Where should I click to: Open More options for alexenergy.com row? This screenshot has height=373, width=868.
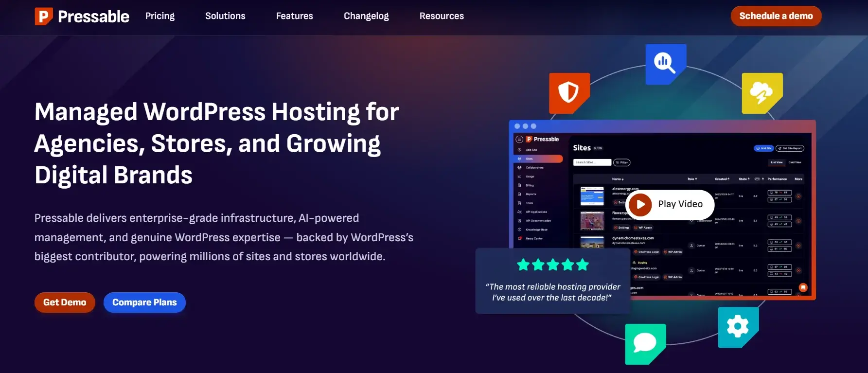pos(798,196)
